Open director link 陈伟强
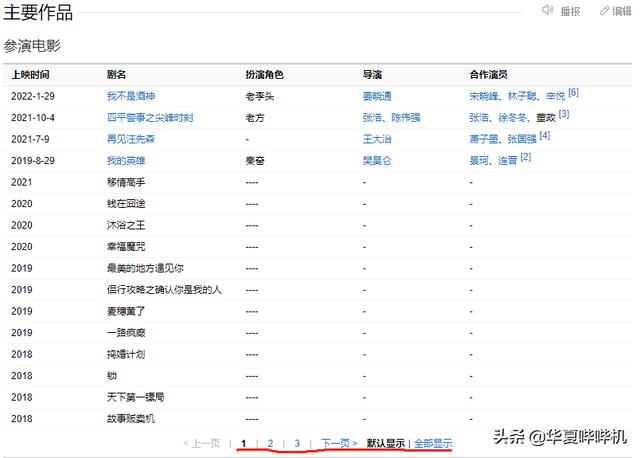 pos(406,118)
